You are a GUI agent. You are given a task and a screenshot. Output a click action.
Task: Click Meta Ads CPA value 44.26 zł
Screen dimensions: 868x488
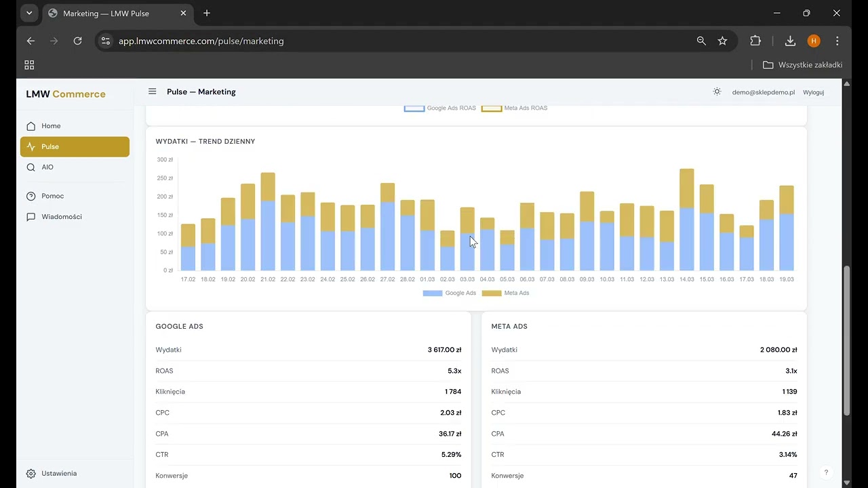click(x=785, y=434)
